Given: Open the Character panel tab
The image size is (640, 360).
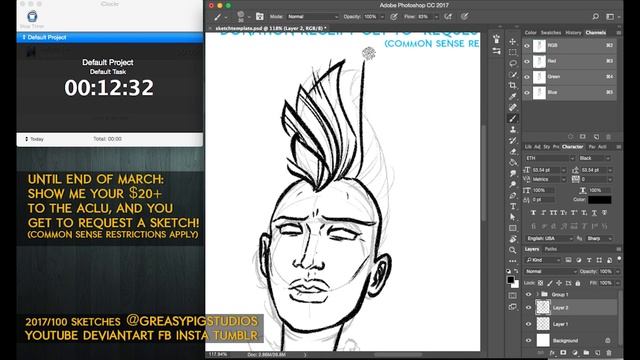Looking at the screenshot, I should pyautogui.click(x=572, y=147).
